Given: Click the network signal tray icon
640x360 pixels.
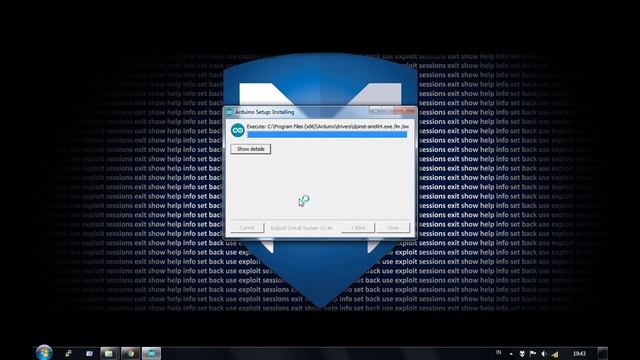Looking at the screenshot, I should [555, 354].
